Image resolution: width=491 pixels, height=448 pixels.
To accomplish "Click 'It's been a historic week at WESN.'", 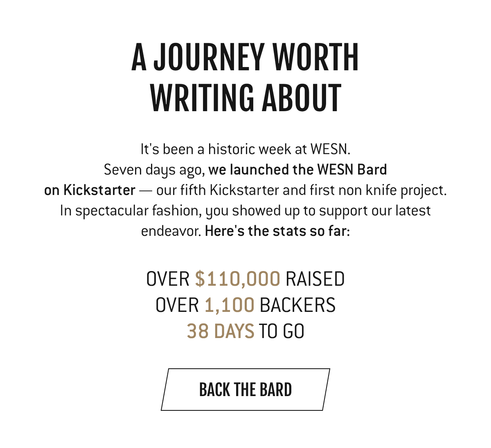I will click(245, 149).
